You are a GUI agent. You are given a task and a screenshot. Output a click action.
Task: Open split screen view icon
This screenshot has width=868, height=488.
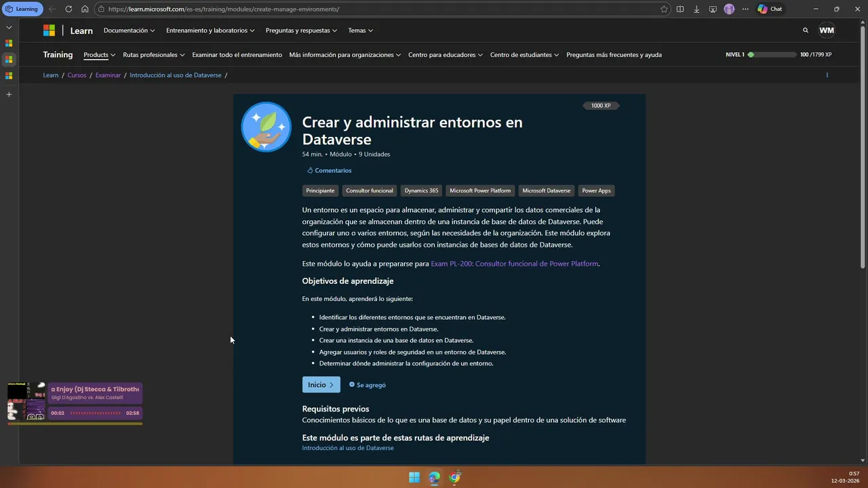pyautogui.click(x=680, y=9)
